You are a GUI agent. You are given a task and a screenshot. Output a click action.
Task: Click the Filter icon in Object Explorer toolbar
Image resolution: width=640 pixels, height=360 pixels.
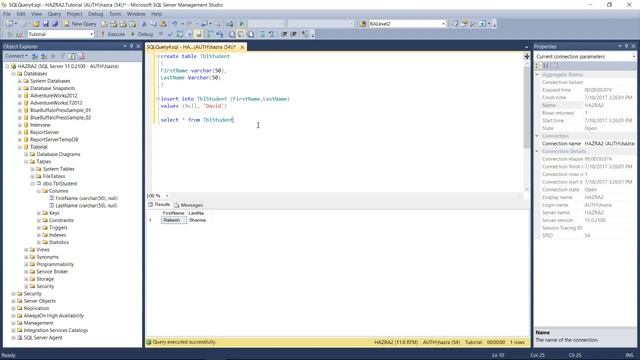click(63, 56)
